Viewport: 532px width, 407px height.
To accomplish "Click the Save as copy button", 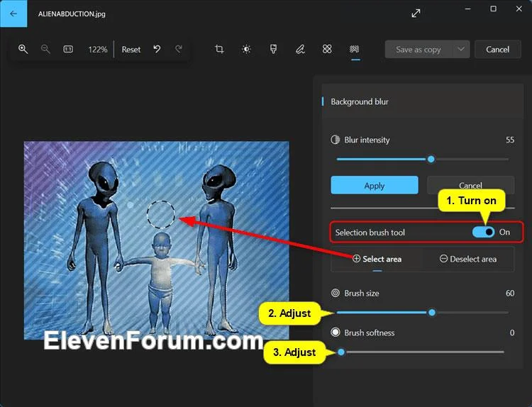I will (x=419, y=50).
